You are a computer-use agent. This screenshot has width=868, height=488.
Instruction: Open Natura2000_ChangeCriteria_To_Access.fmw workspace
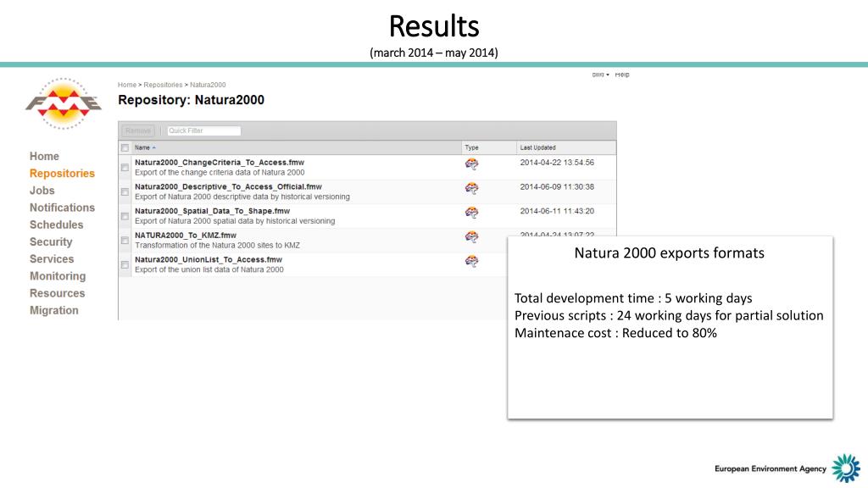220,163
